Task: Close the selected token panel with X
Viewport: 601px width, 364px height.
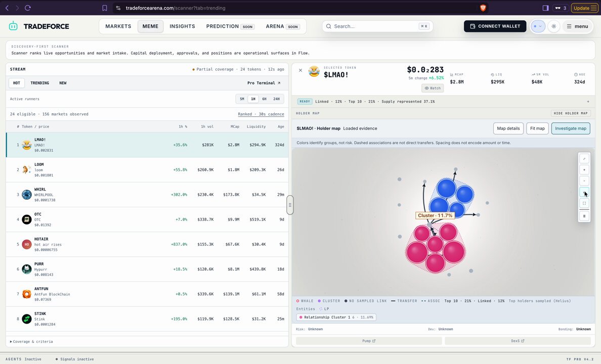Action: pyautogui.click(x=300, y=70)
